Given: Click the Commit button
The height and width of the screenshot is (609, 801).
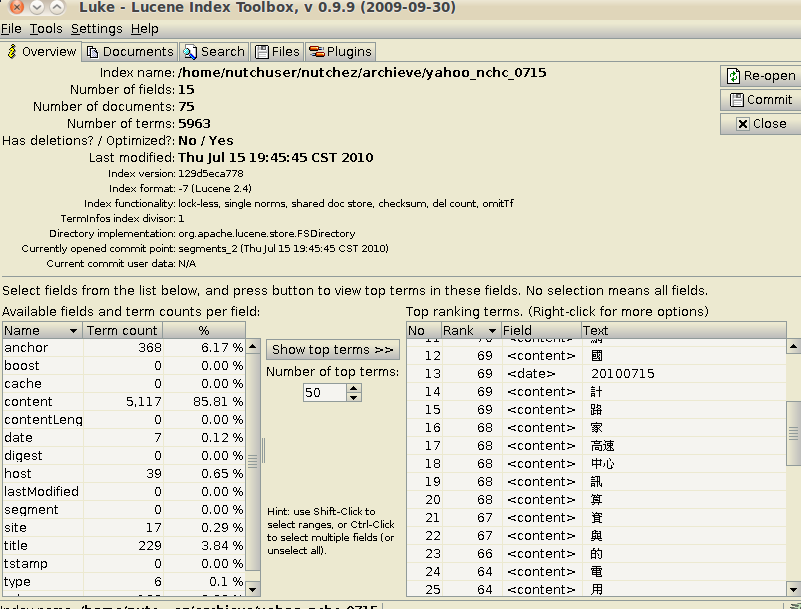Looking at the screenshot, I should tap(760, 100).
